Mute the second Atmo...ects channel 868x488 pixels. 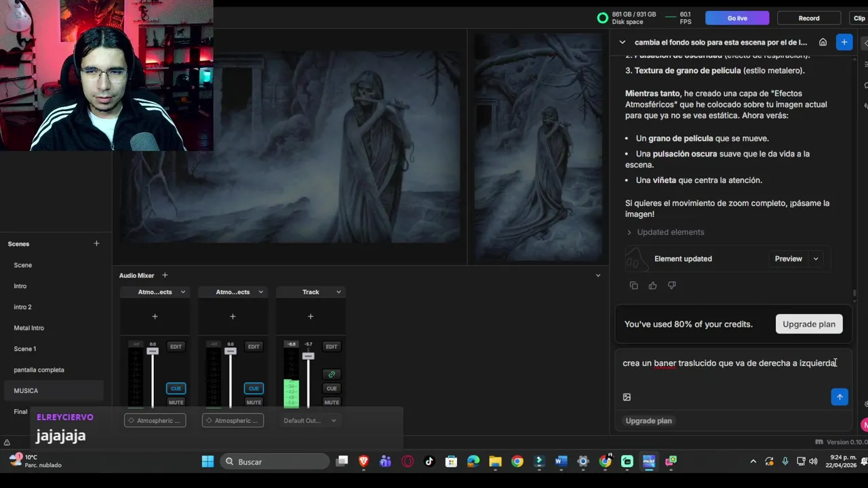[x=254, y=403]
